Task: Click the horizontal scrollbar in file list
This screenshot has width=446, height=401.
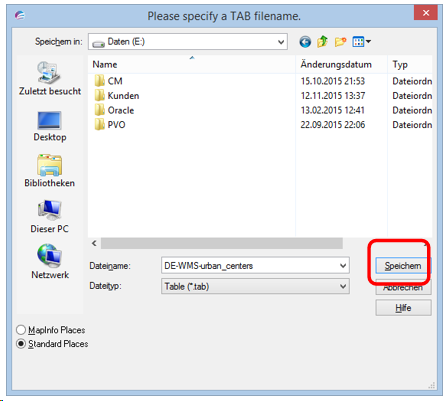Action: [x=222, y=243]
